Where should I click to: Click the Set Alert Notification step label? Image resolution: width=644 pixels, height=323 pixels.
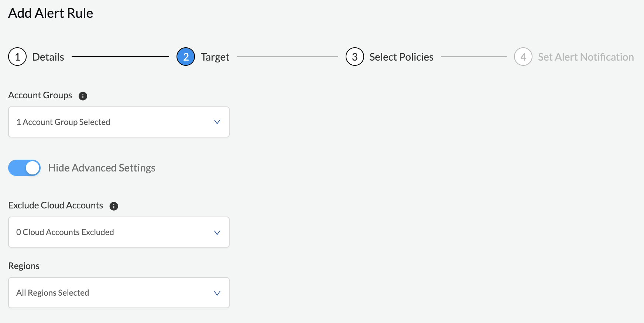[x=586, y=57]
